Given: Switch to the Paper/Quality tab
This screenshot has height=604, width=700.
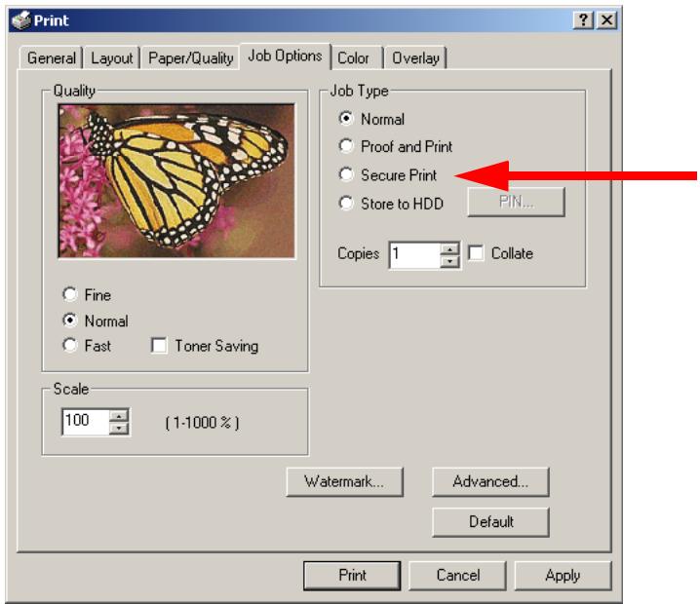Looking at the screenshot, I should point(191,58).
